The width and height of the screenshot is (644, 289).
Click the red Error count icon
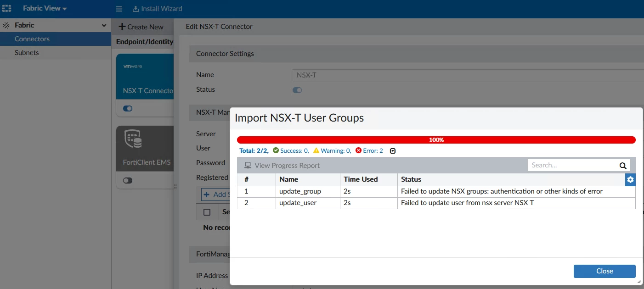[x=358, y=150]
